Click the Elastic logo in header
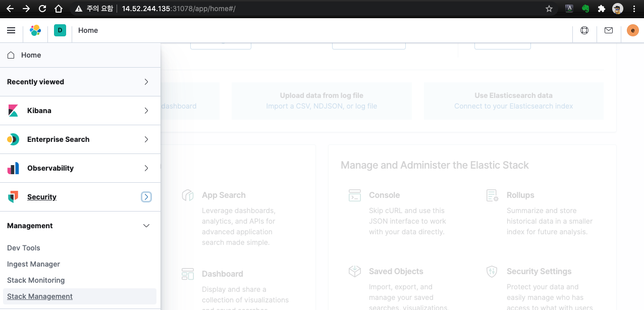Viewport: 644px width, 310px height. coord(35,30)
